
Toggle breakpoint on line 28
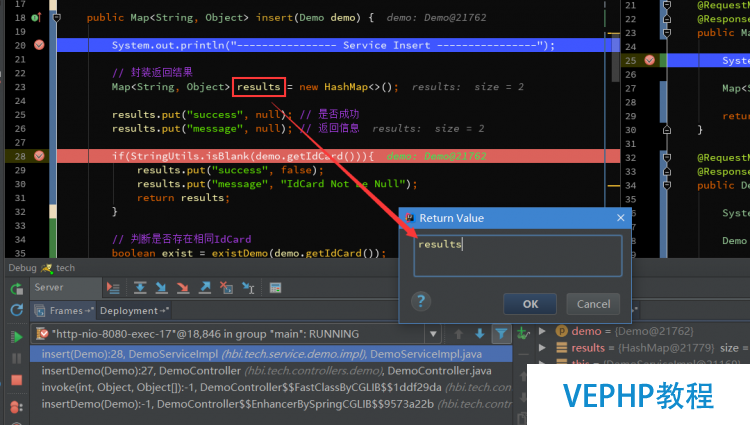pyautogui.click(x=39, y=156)
